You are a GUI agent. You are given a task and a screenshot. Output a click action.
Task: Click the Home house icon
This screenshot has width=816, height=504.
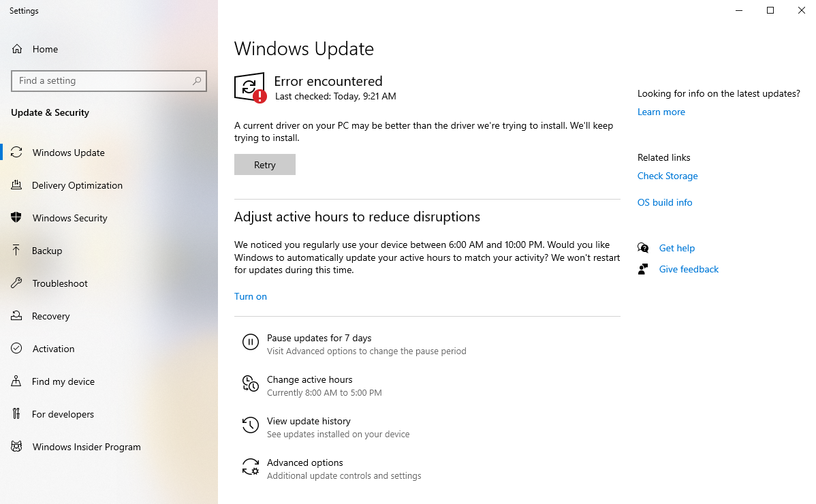tap(17, 49)
